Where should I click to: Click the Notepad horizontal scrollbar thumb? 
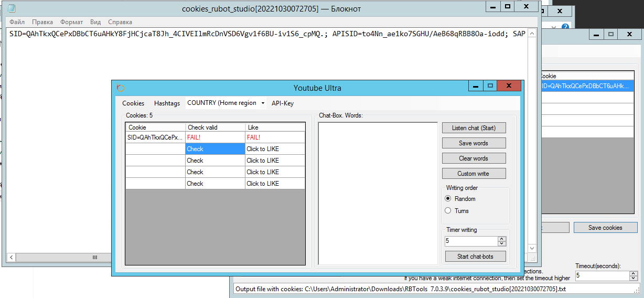tap(95, 258)
